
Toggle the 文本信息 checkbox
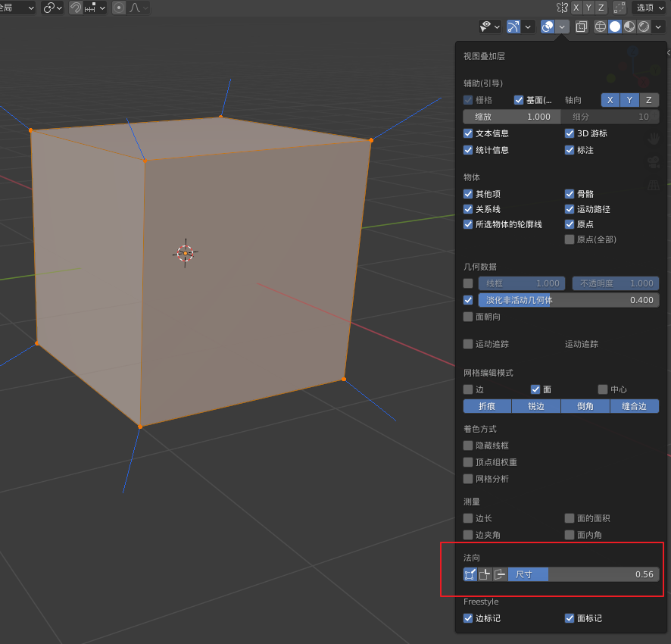click(x=468, y=133)
